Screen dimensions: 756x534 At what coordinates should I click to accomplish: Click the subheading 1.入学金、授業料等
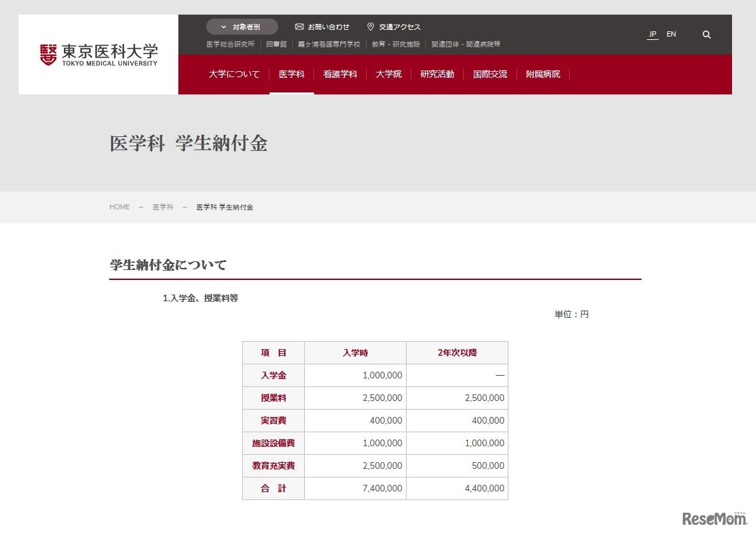tap(200, 299)
